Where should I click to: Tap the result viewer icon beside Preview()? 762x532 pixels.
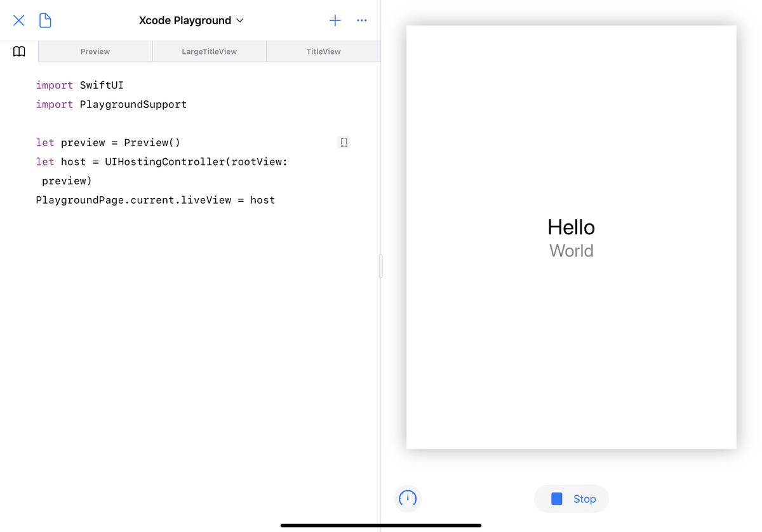click(344, 142)
